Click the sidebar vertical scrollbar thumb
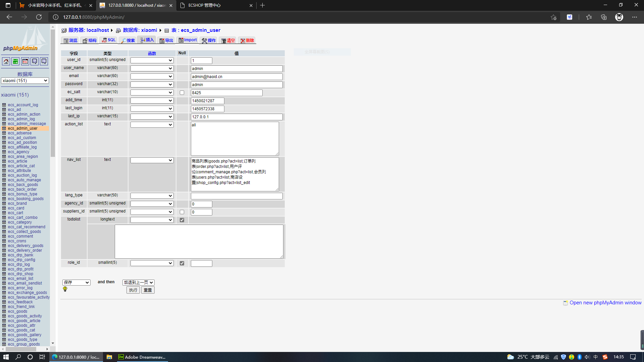 pos(53,94)
